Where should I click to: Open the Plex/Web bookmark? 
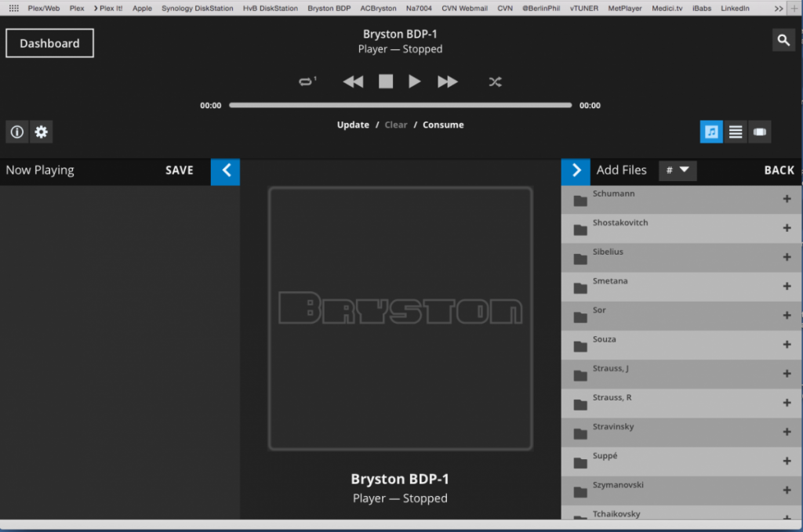[x=44, y=8]
